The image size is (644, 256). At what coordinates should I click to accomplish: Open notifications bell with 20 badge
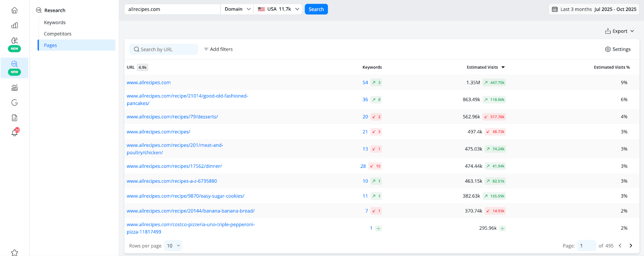(x=15, y=132)
